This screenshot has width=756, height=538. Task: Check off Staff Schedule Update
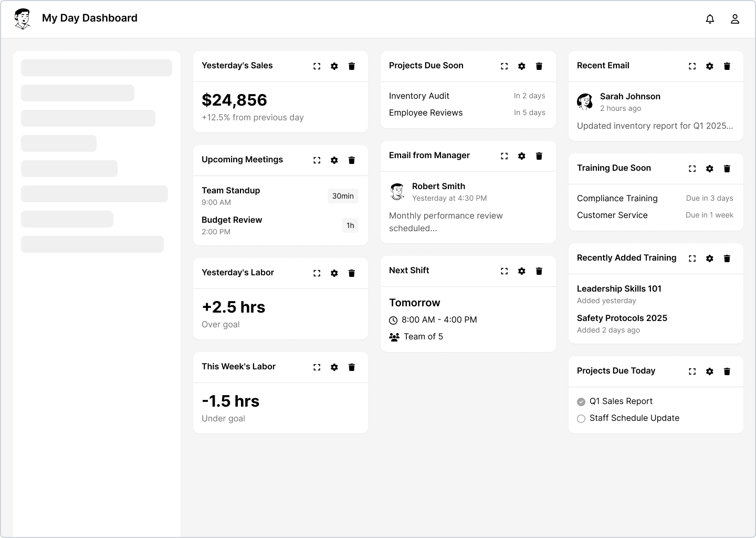pyautogui.click(x=581, y=419)
